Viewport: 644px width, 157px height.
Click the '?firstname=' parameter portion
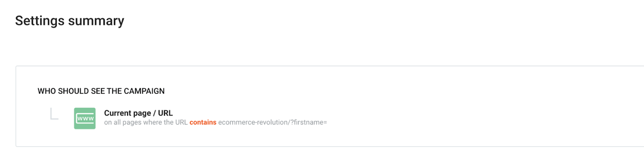click(x=309, y=123)
